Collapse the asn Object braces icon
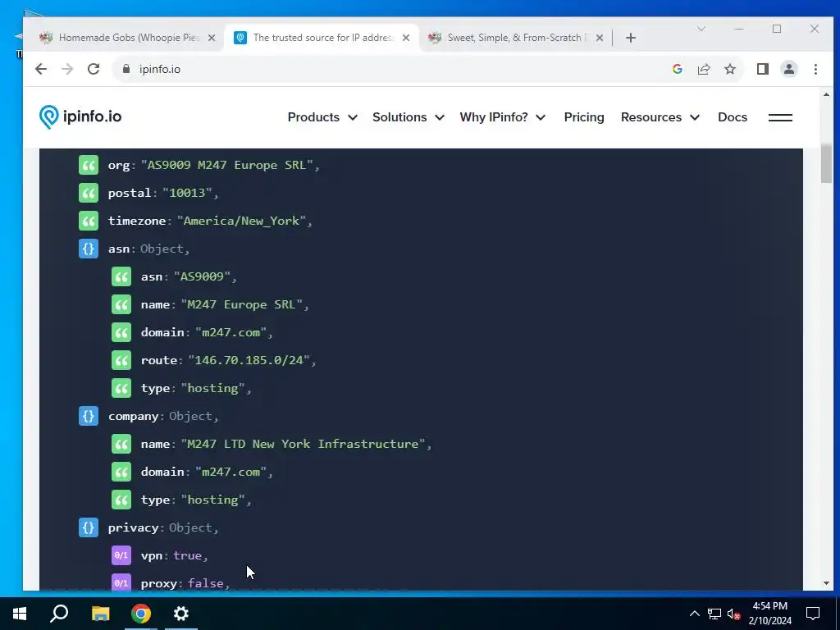840x630 pixels. (x=89, y=249)
